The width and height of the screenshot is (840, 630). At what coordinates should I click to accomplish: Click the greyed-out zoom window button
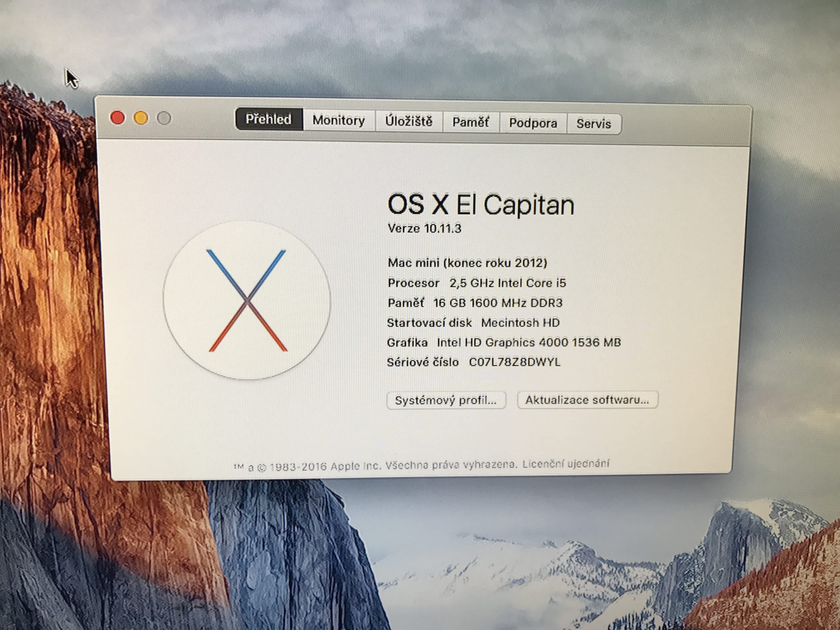pyautogui.click(x=164, y=118)
